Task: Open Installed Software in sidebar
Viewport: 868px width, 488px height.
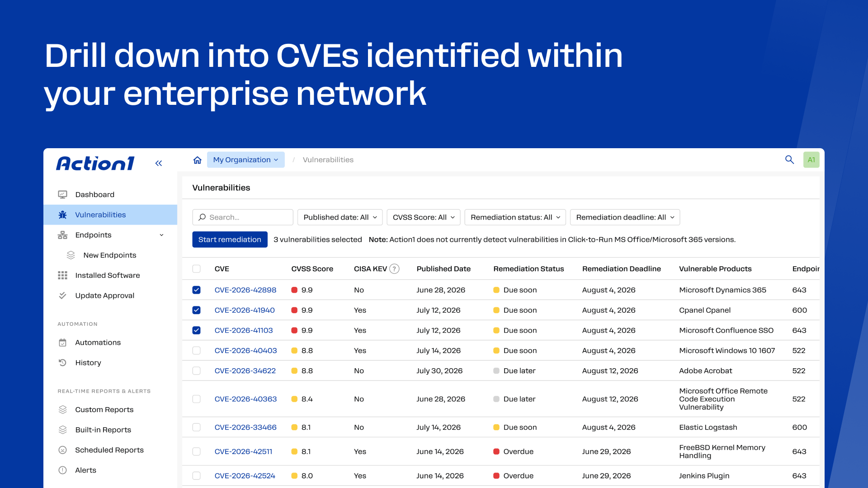Action: coord(111,275)
